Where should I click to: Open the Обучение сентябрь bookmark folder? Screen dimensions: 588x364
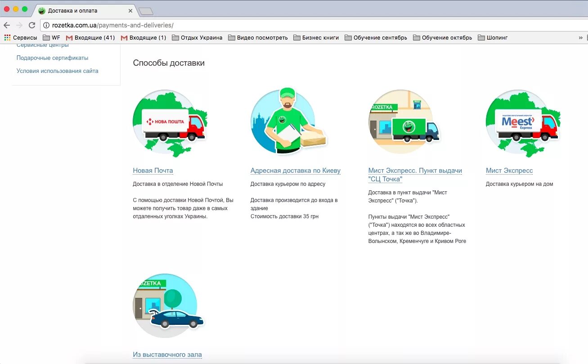click(376, 38)
